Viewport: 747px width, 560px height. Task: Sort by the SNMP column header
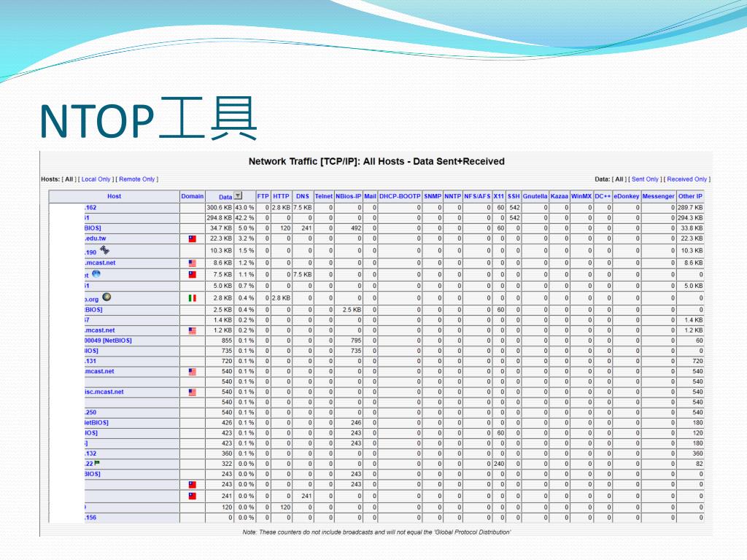(433, 196)
